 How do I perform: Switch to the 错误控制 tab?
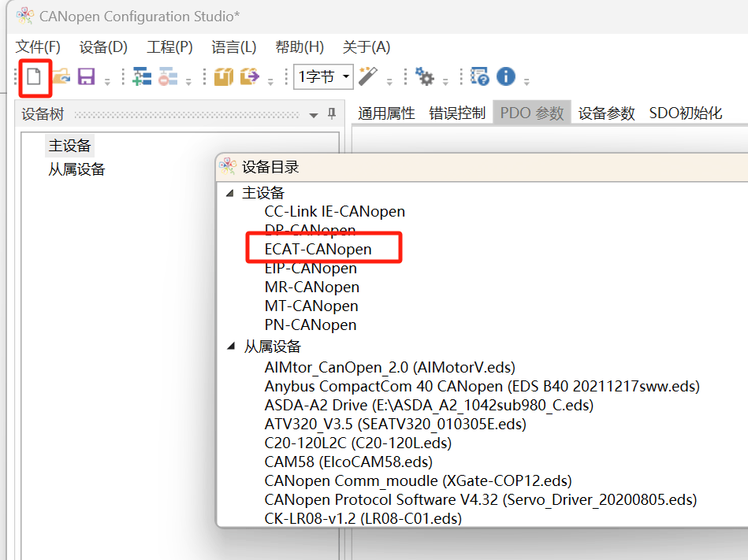tap(457, 113)
